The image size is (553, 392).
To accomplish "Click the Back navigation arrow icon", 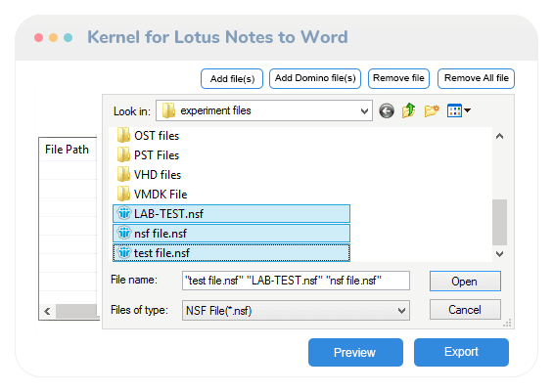I will pos(387,110).
